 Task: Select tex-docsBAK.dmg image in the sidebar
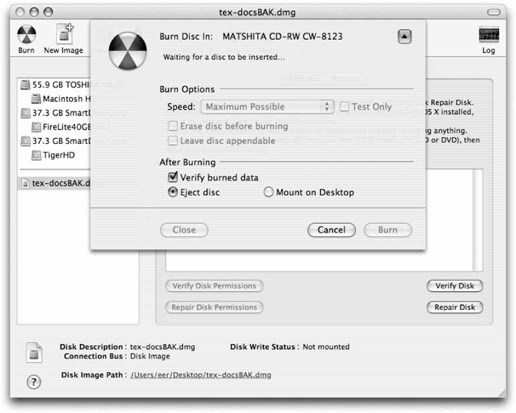click(x=56, y=183)
